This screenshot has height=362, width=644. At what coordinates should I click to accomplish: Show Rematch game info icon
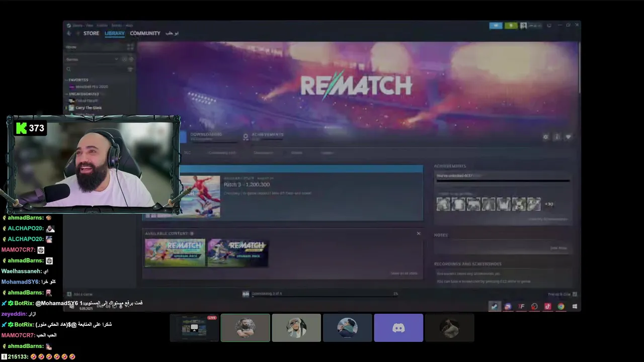point(557,137)
